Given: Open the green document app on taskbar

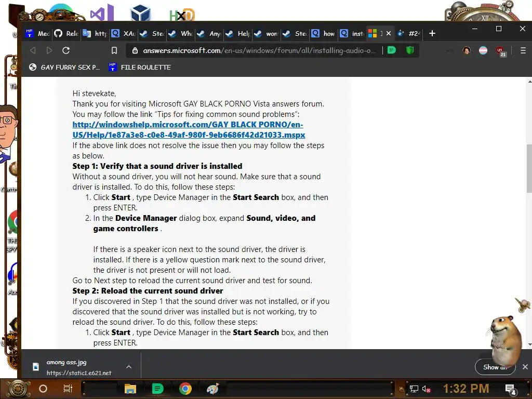Looking at the screenshot, I should point(157,389).
